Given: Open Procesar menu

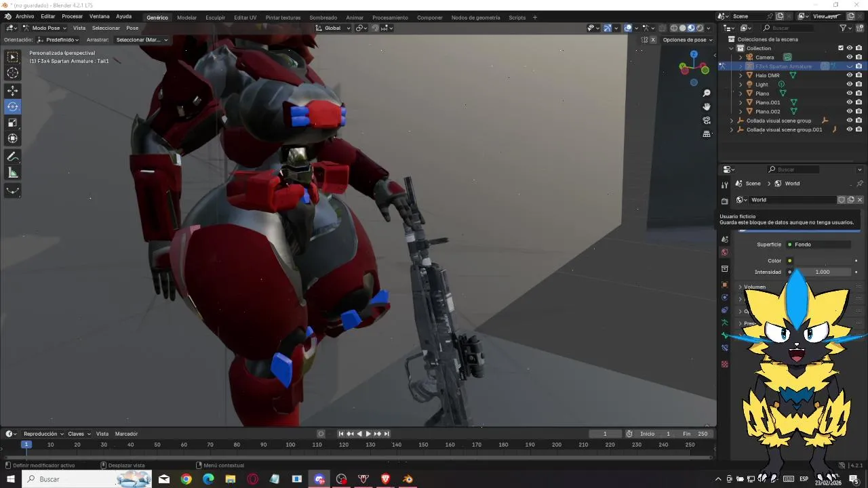Looking at the screenshot, I should coord(72,16).
